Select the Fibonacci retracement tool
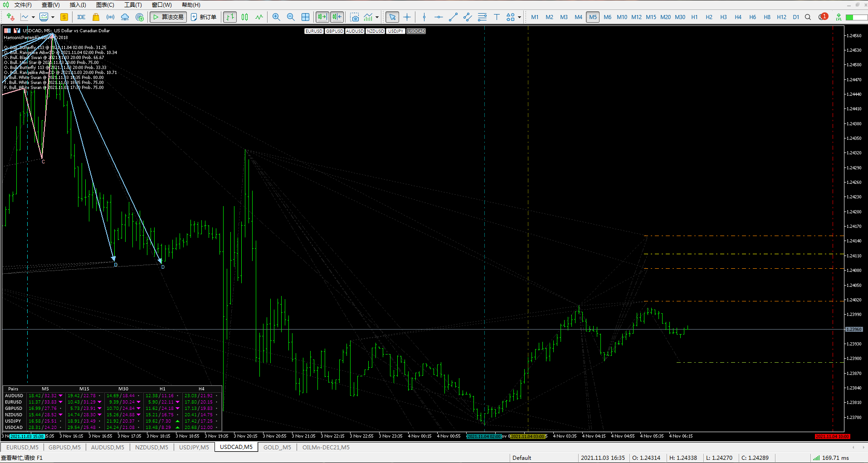868x463 pixels. pyautogui.click(x=482, y=17)
